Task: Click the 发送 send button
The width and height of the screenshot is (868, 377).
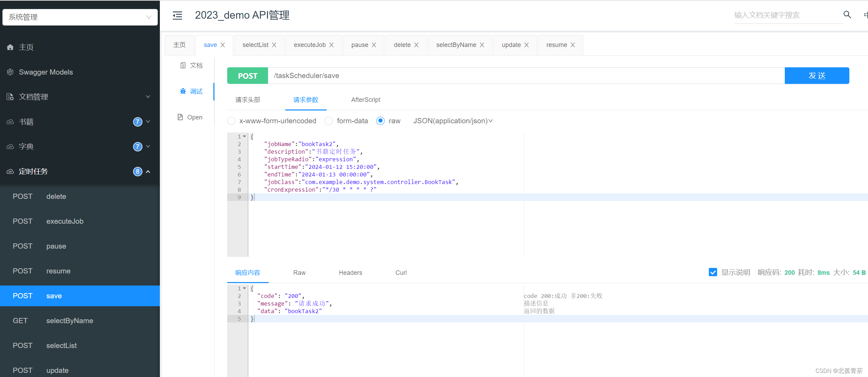Action: coord(817,76)
